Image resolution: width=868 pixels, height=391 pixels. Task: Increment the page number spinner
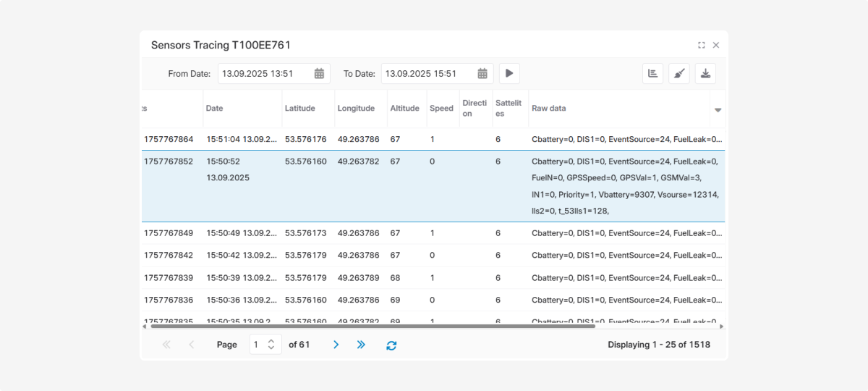[x=271, y=341]
